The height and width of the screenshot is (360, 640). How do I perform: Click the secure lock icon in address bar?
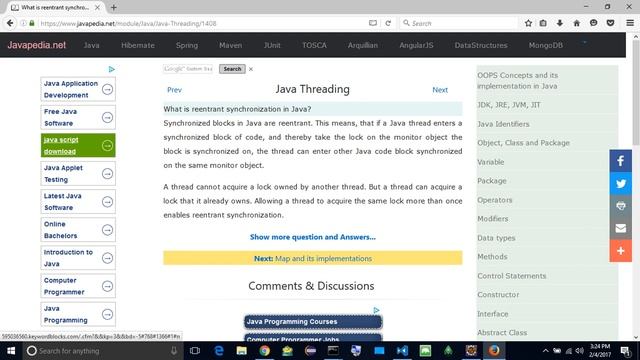click(x=32, y=23)
